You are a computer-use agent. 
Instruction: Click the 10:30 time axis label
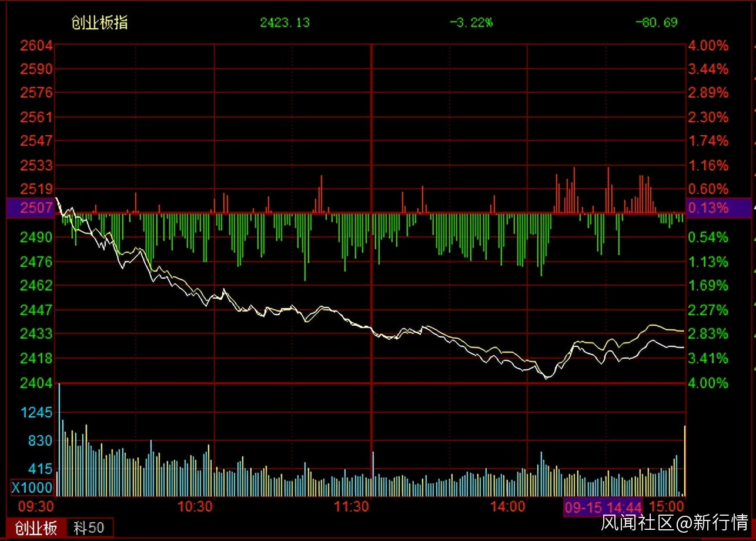click(195, 506)
